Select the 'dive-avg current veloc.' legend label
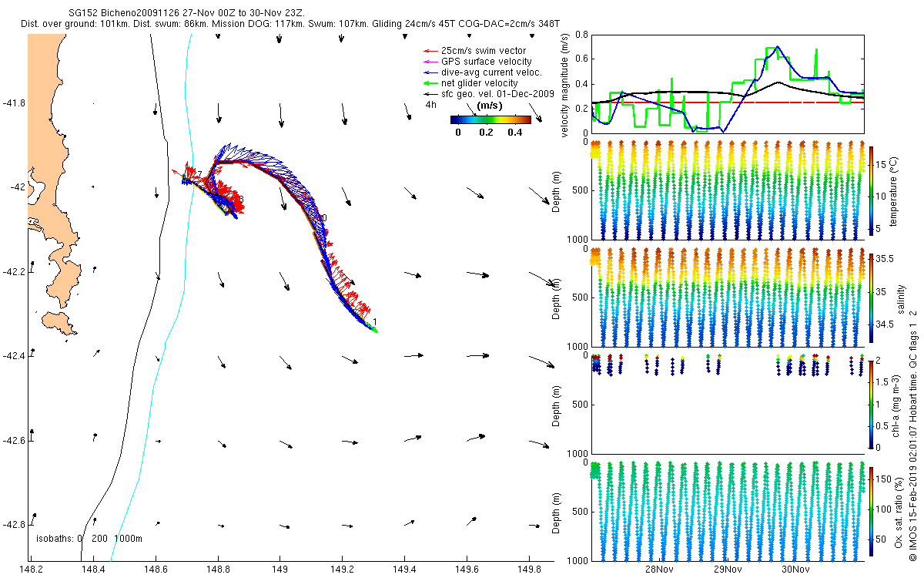This screenshot has width=924, height=578. pos(491,72)
